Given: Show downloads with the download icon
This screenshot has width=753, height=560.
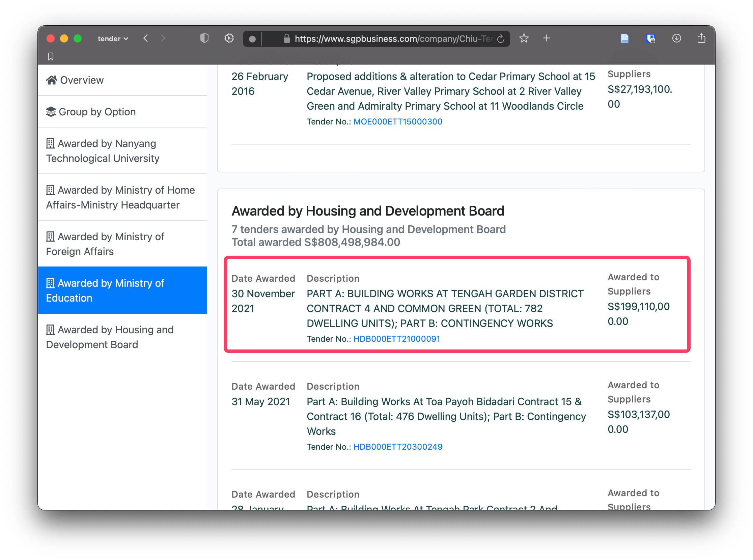Looking at the screenshot, I should [676, 38].
